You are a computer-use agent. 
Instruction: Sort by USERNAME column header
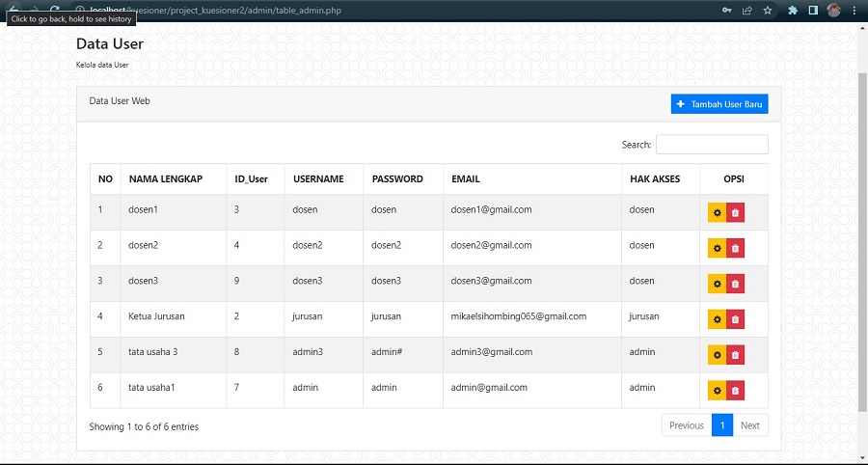(324, 178)
